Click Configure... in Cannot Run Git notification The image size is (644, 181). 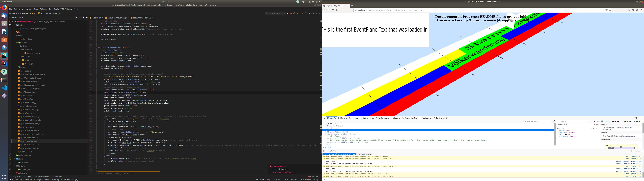(x=288, y=172)
